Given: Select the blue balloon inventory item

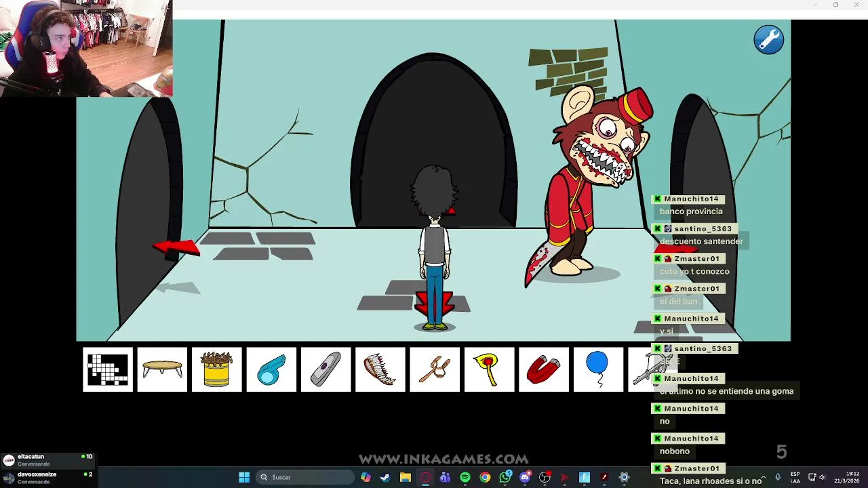Looking at the screenshot, I should (598, 369).
